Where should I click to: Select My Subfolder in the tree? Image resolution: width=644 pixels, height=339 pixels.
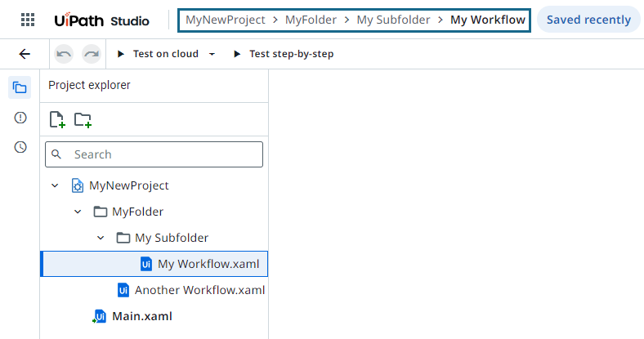172,238
